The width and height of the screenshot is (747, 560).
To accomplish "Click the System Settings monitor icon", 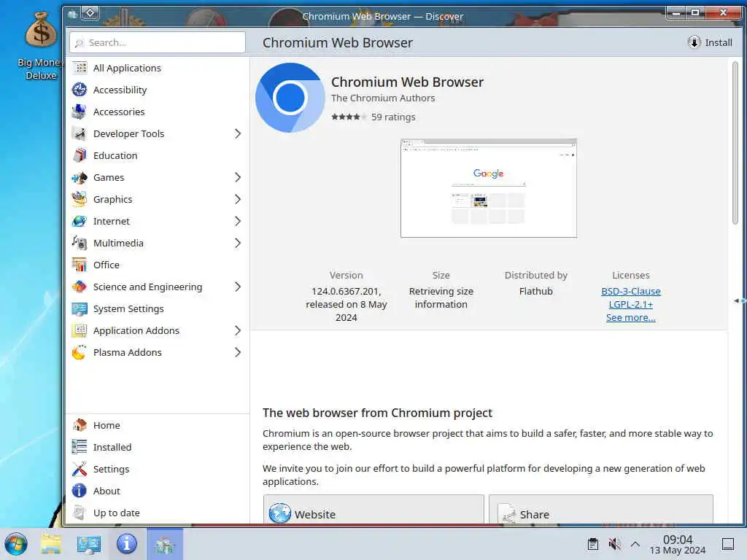I will point(80,309).
